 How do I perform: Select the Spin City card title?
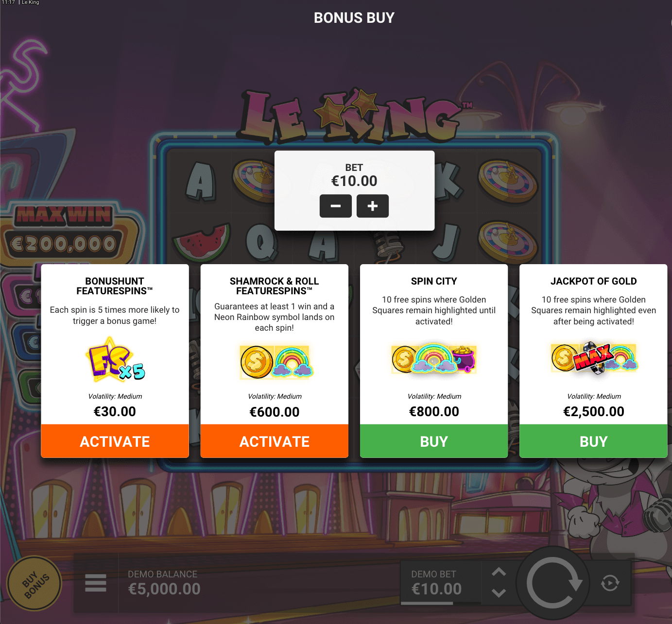(434, 281)
